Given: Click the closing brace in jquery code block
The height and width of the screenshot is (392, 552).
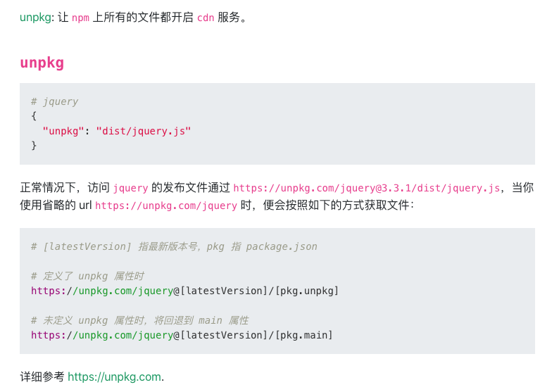Looking at the screenshot, I should 34,145.
